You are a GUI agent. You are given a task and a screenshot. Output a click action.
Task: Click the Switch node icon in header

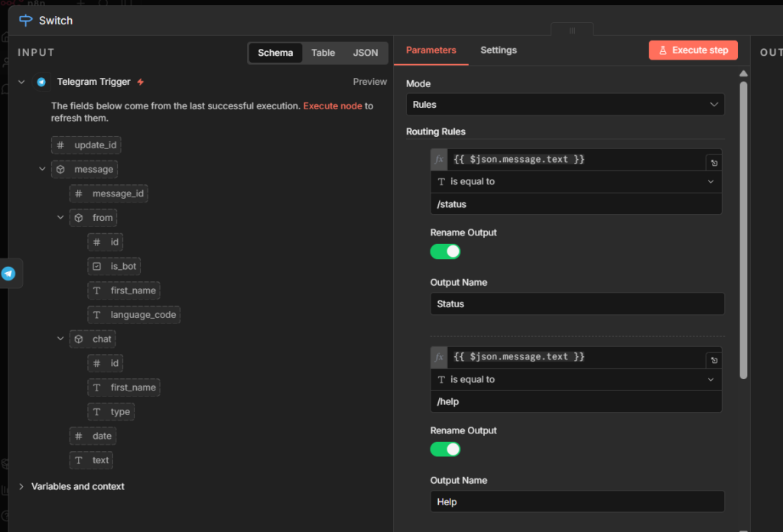(26, 21)
